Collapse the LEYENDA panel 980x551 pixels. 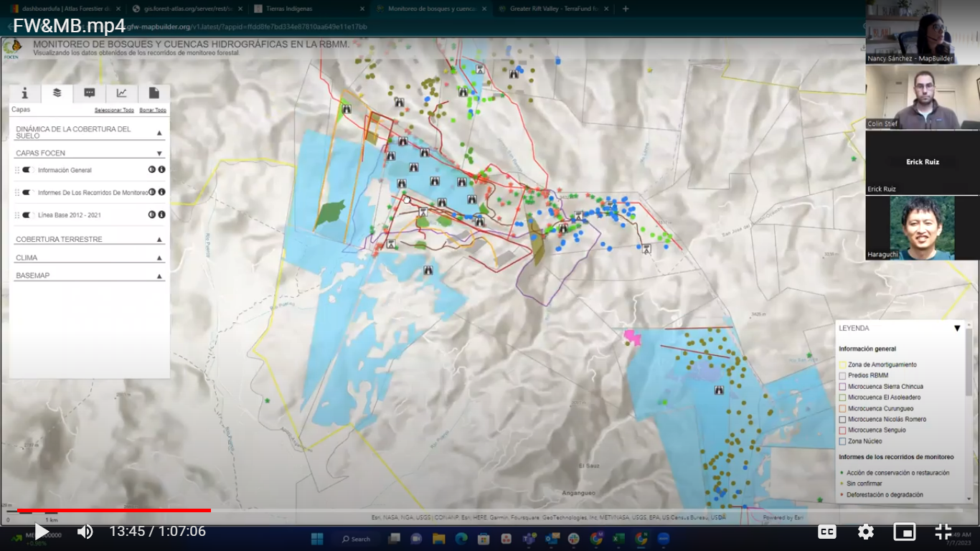coord(957,329)
